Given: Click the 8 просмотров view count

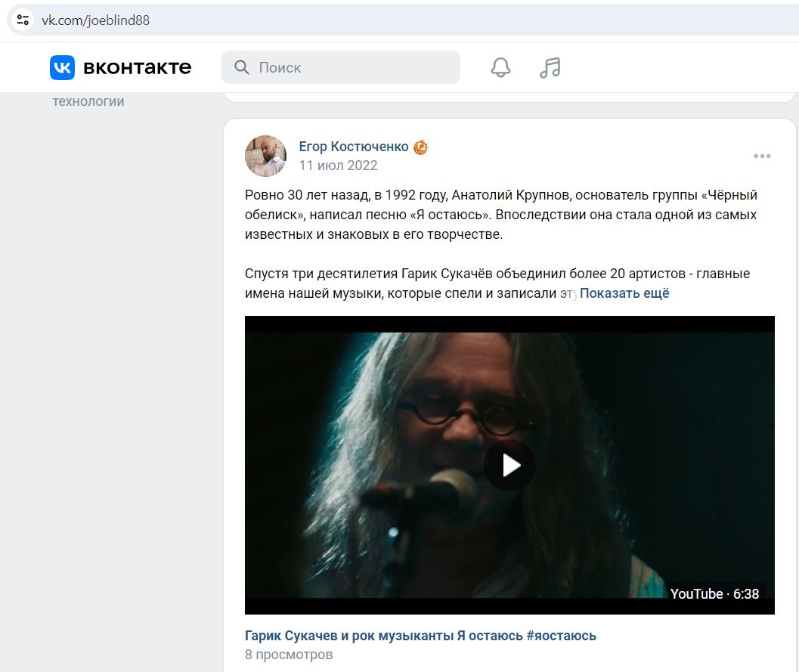Looking at the screenshot, I should click(289, 655).
